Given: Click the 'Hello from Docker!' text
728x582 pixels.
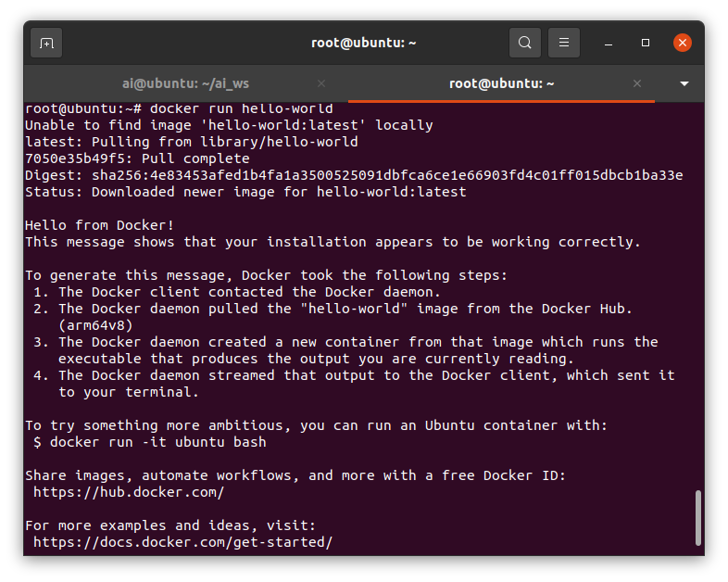Looking at the screenshot, I should point(99,225).
